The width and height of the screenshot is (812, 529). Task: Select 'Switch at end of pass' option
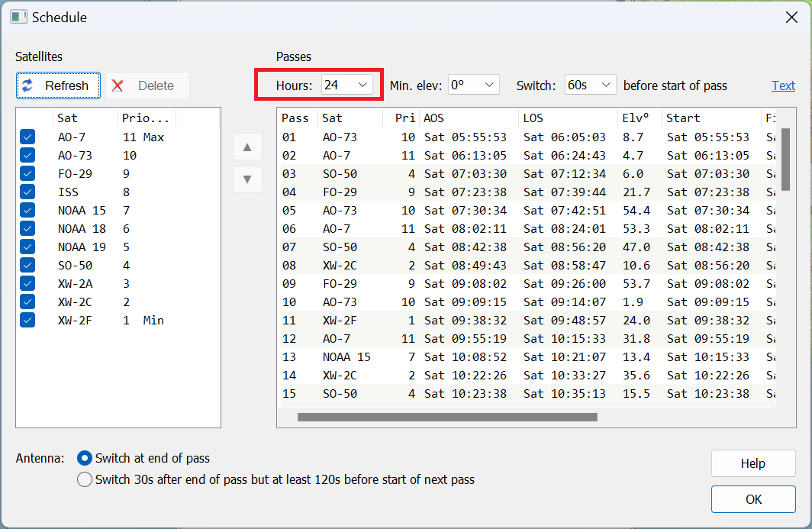pos(85,459)
